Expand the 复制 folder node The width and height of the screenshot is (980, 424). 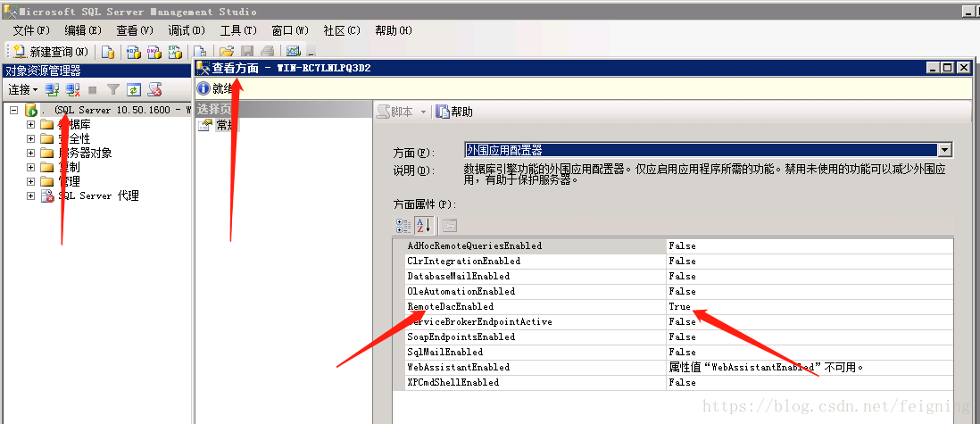click(30, 167)
